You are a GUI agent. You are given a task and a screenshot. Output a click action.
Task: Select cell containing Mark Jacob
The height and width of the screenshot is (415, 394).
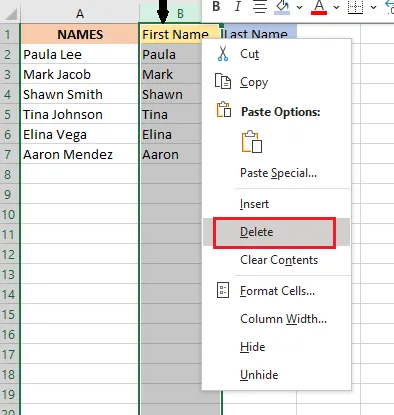coord(80,74)
